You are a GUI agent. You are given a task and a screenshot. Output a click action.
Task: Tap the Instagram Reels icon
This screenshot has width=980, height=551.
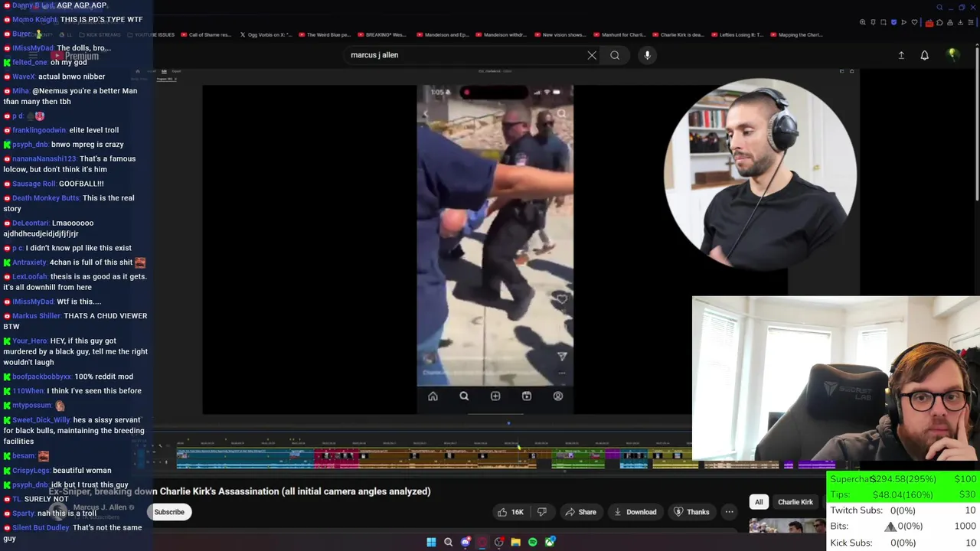527,396
